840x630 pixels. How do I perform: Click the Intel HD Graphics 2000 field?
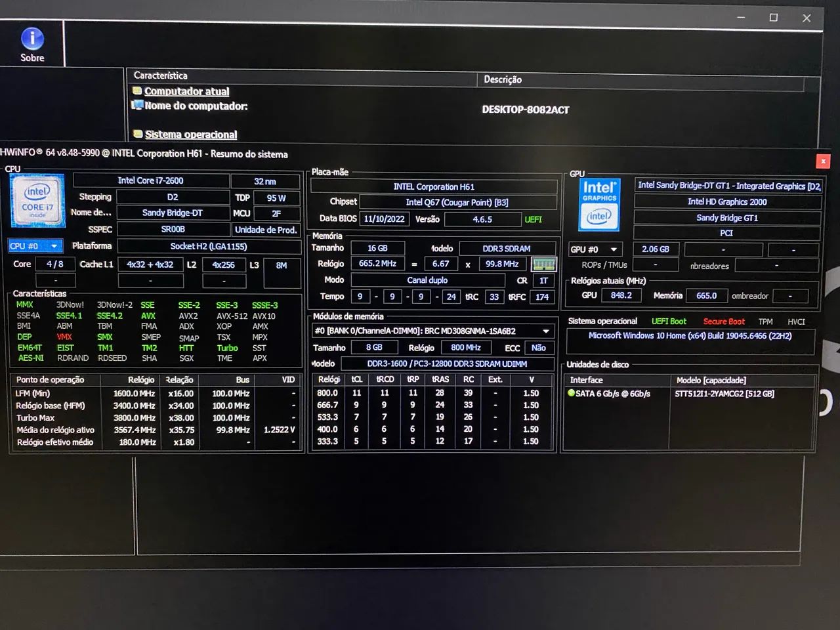[727, 202]
